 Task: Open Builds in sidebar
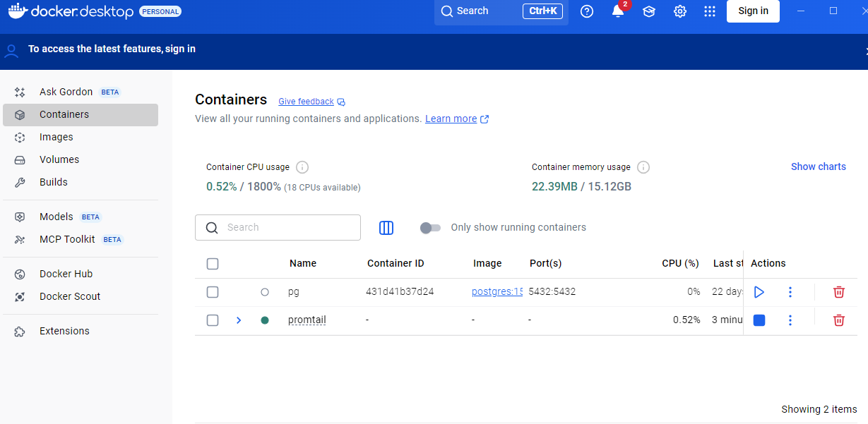[81, 182]
